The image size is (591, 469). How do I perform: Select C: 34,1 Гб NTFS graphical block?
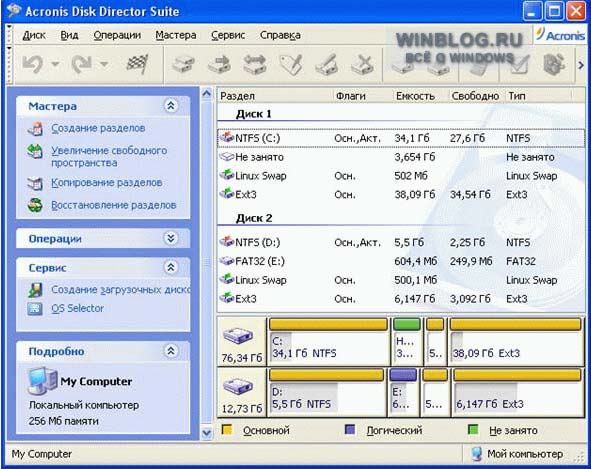[x=328, y=342]
